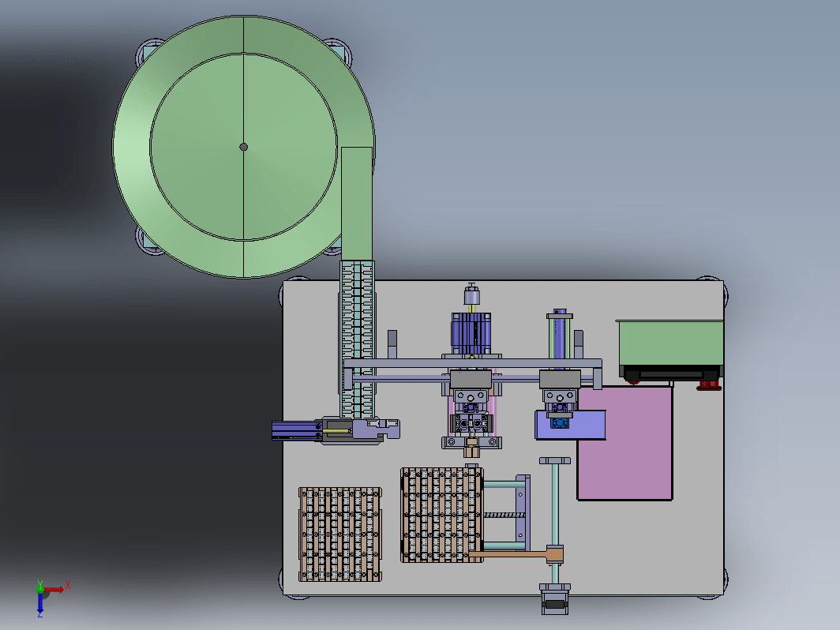Select the vertical linear feeder track holding parts
Image resolution: width=840 pixels, height=630 pixels.
pyautogui.click(x=357, y=339)
